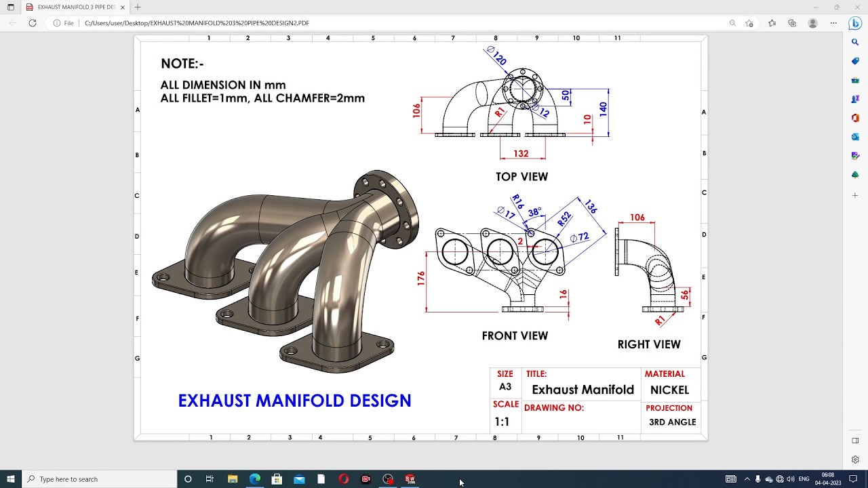
Task: Open touch keyboard tray icon
Action: pyautogui.click(x=731, y=479)
